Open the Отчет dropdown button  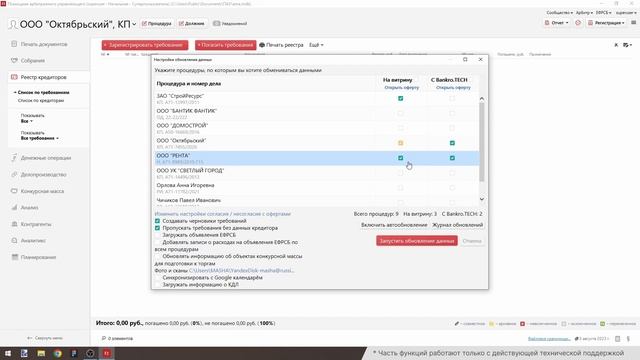click(556, 23)
